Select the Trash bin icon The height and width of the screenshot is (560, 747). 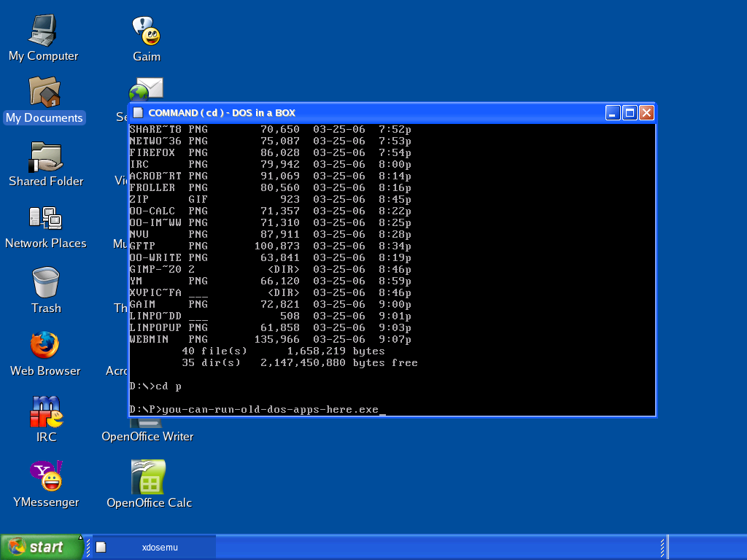45,283
